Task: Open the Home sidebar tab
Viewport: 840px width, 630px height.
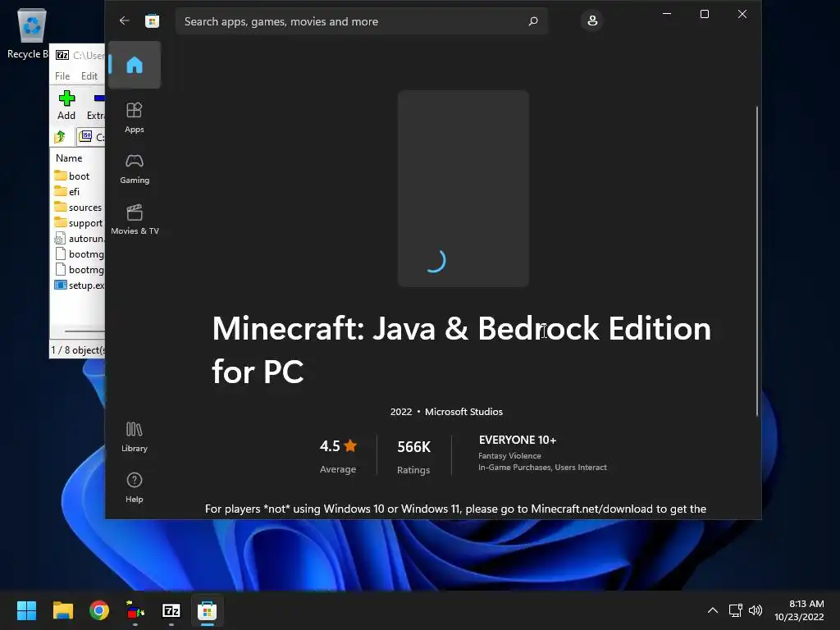Action: point(135,65)
